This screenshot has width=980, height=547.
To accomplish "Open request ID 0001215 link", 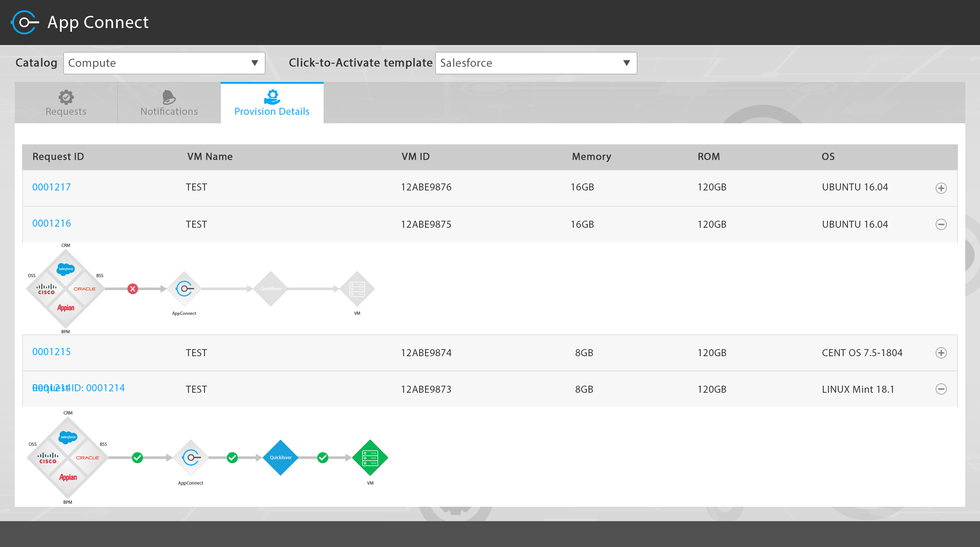I will [51, 351].
